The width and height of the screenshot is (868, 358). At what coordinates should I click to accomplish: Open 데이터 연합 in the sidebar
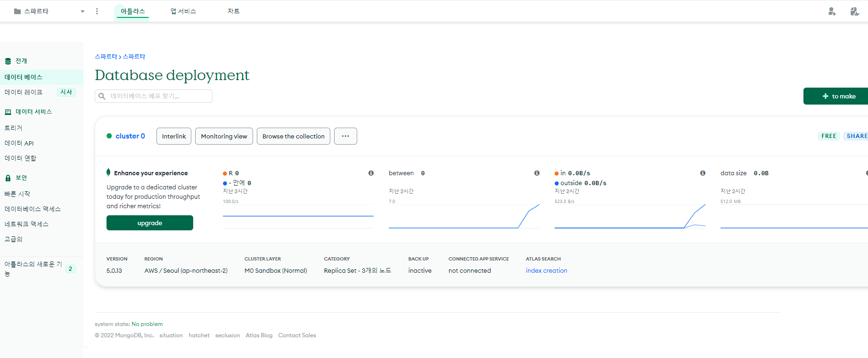[x=20, y=158]
